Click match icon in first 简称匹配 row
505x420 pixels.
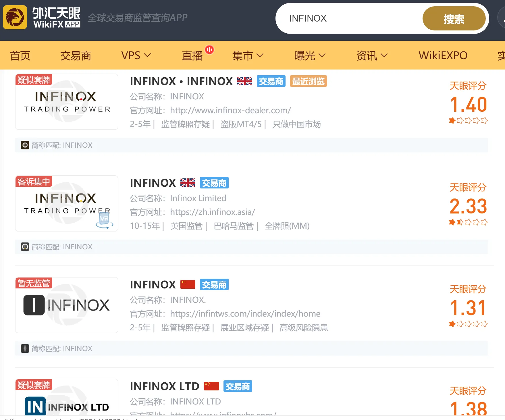pos(25,145)
